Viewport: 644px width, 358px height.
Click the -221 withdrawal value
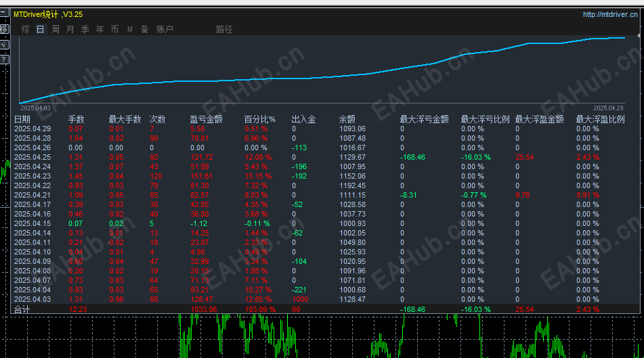pyautogui.click(x=299, y=290)
